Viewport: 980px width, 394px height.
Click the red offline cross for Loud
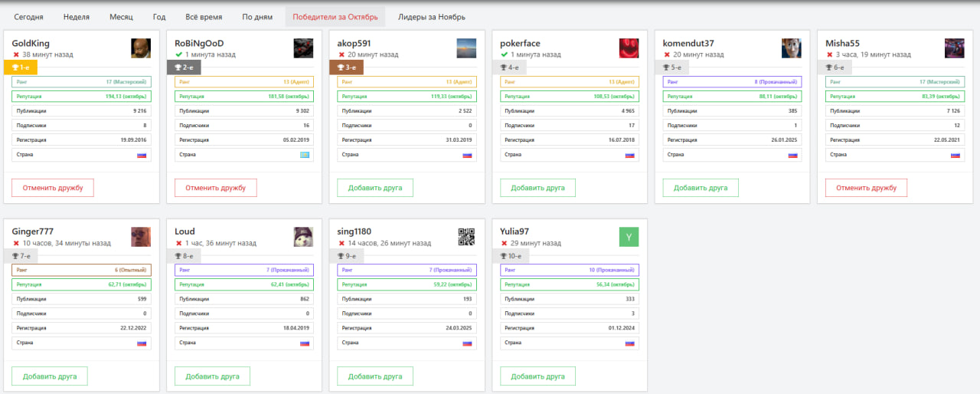click(178, 244)
